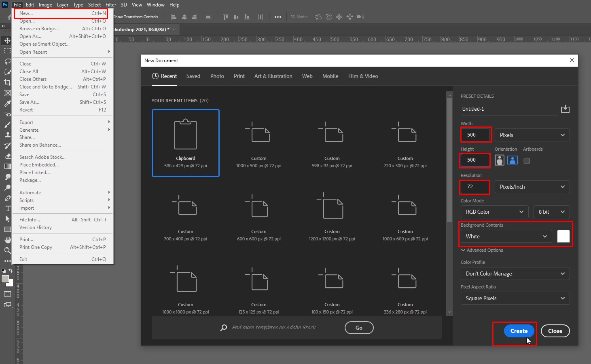Choose Save As from File menu

point(29,102)
